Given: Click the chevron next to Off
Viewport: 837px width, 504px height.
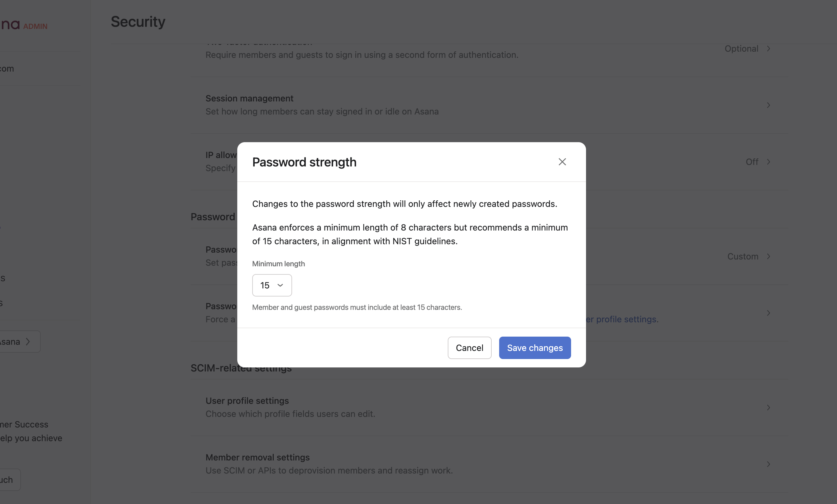Looking at the screenshot, I should pyautogui.click(x=769, y=161).
